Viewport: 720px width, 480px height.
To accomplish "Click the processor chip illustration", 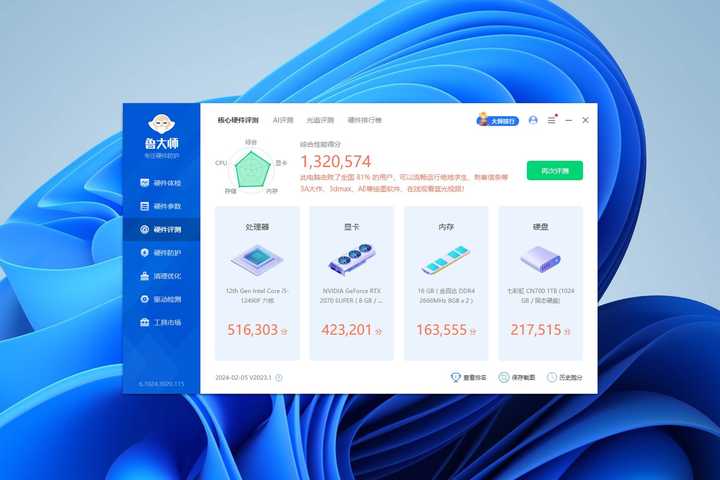I will tap(257, 260).
